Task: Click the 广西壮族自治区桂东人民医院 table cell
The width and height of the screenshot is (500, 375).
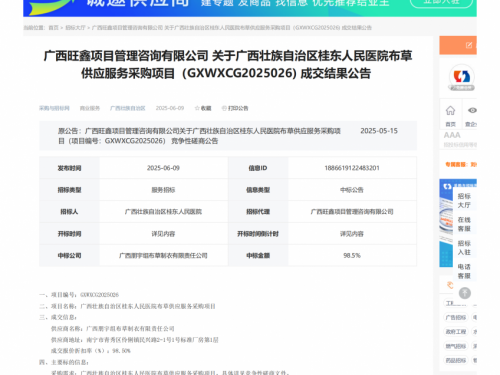Action: click(x=163, y=212)
